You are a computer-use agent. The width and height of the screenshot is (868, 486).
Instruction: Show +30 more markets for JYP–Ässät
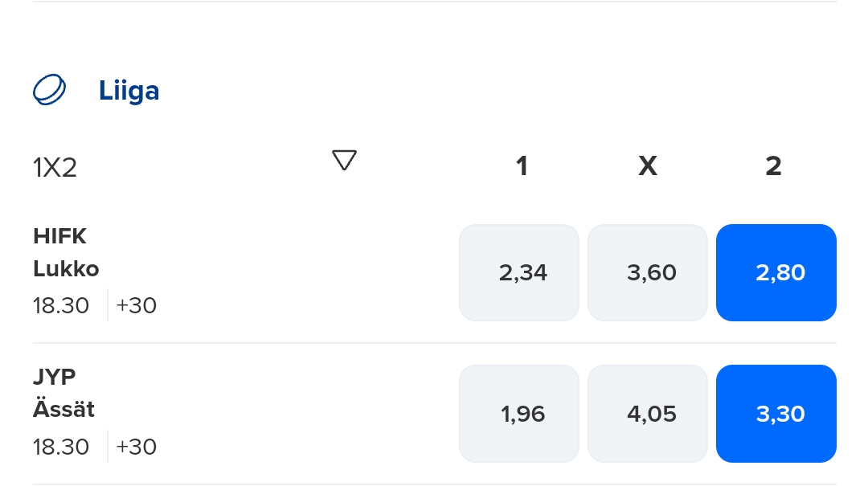[x=137, y=447]
